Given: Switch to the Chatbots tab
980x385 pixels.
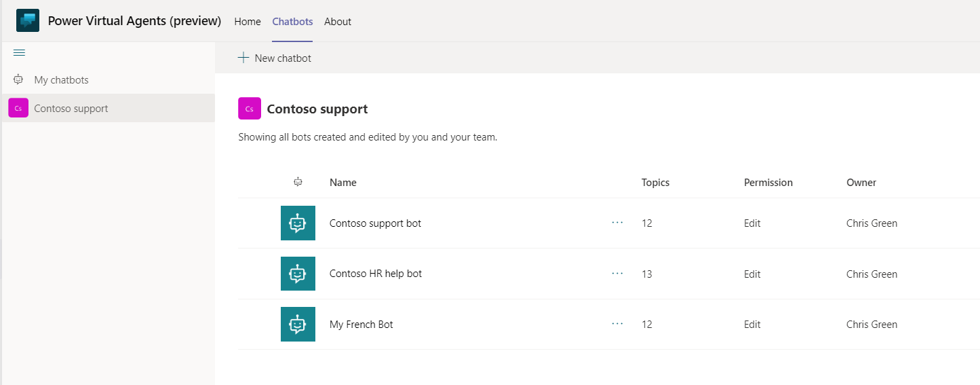Looking at the screenshot, I should tap(292, 21).
